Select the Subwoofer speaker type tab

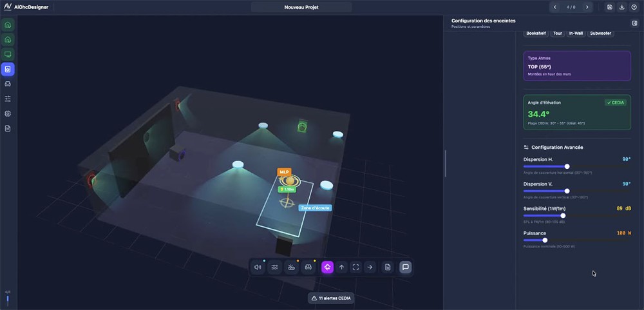click(601, 33)
